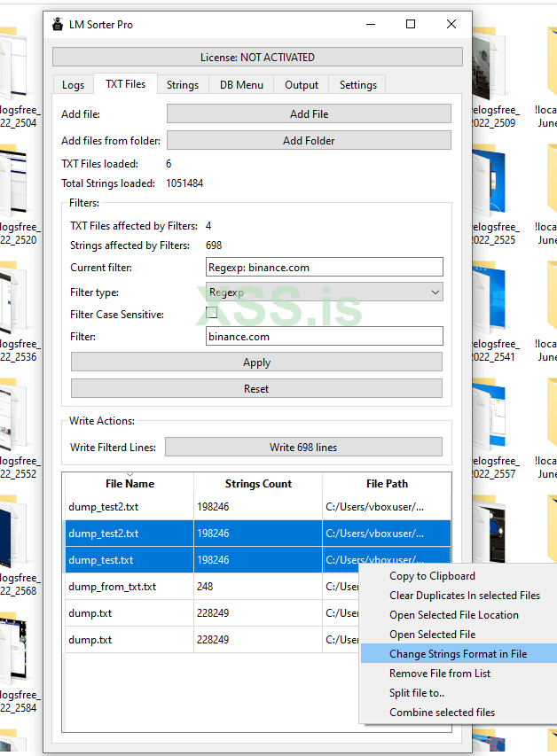Screen dimensions: 557x756
Task: Click the LM Sorter Pro app icon
Action: 58,24
